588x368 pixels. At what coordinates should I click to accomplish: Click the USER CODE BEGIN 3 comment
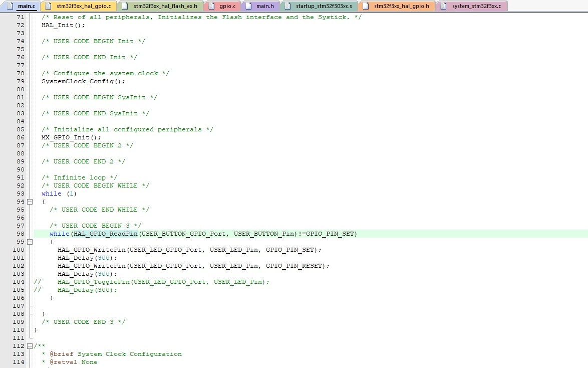tap(96, 226)
